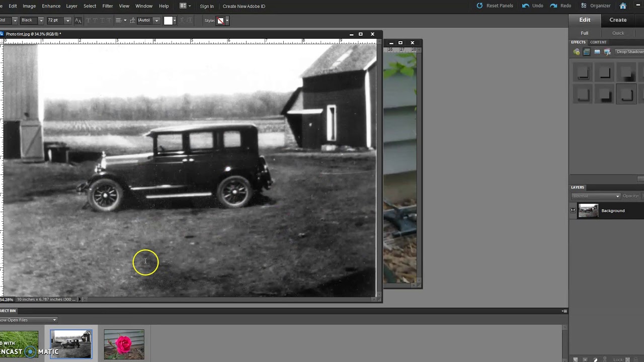The width and height of the screenshot is (644, 362).
Task: Open the View menu
Action: point(124,6)
